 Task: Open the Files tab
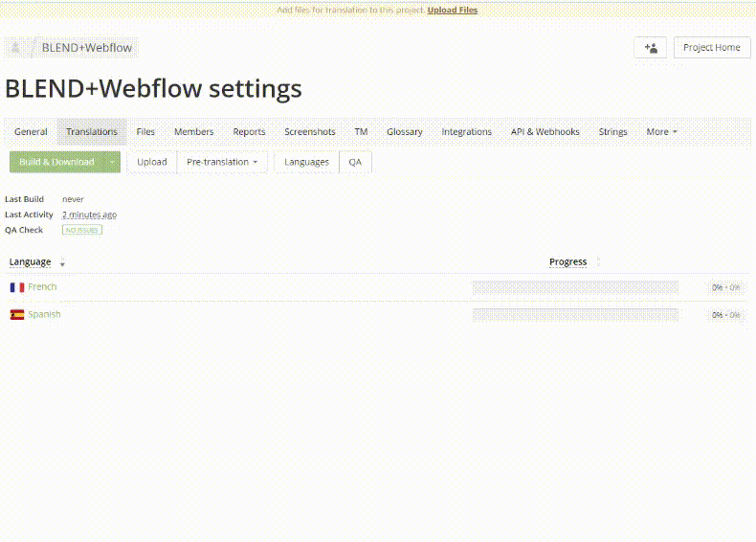click(x=145, y=132)
